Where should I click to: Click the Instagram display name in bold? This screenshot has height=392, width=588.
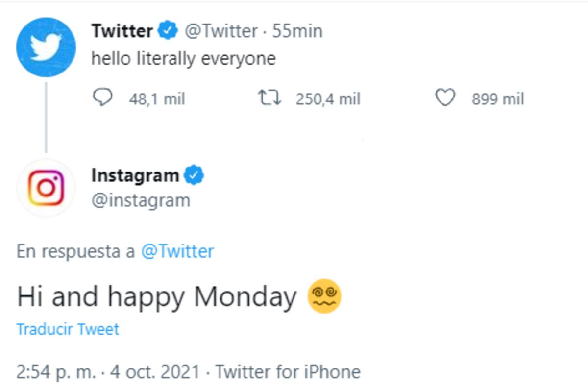coord(136,176)
